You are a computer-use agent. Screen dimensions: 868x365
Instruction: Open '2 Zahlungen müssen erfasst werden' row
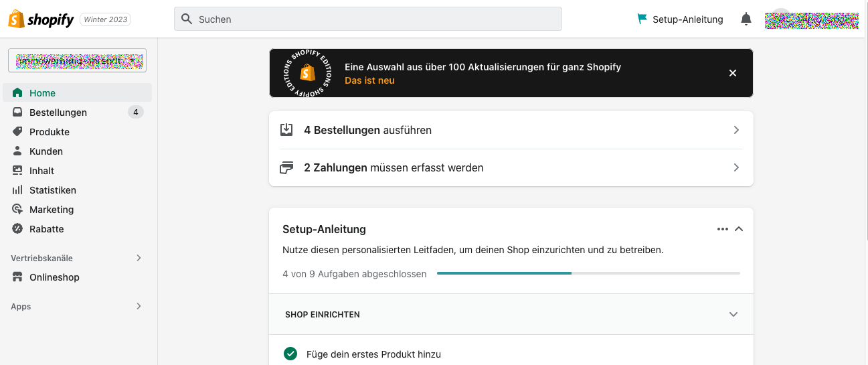pyautogui.click(x=511, y=167)
